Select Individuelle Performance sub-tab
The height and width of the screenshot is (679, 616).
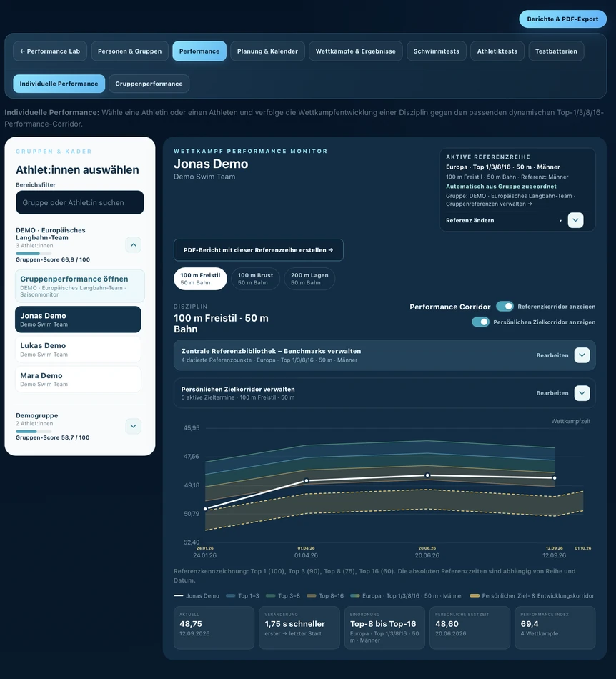pos(59,84)
